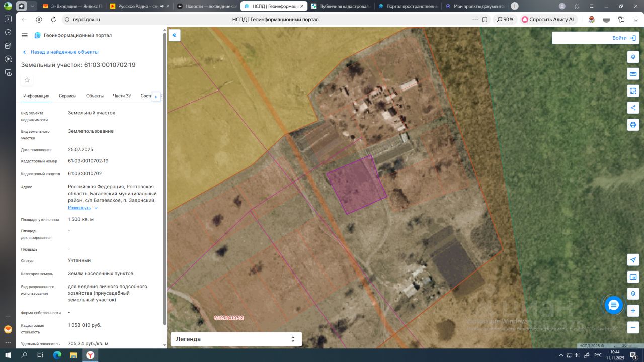Go back using browser back arrow
This screenshot has height=362, width=644.
[24, 19]
